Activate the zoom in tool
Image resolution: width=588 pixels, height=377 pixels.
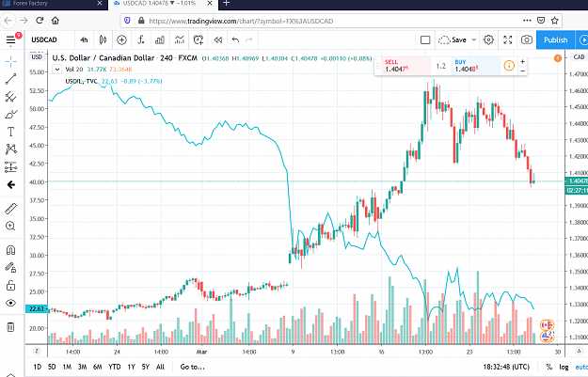pos(11,226)
